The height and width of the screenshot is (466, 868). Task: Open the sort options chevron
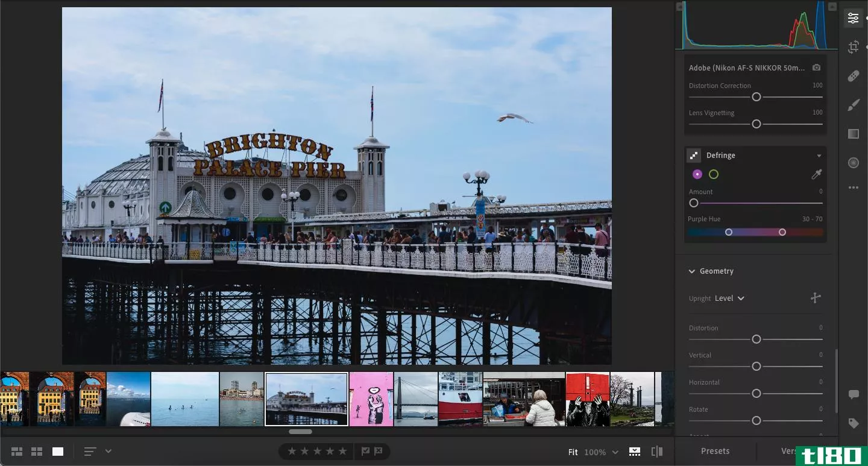[x=108, y=451]
